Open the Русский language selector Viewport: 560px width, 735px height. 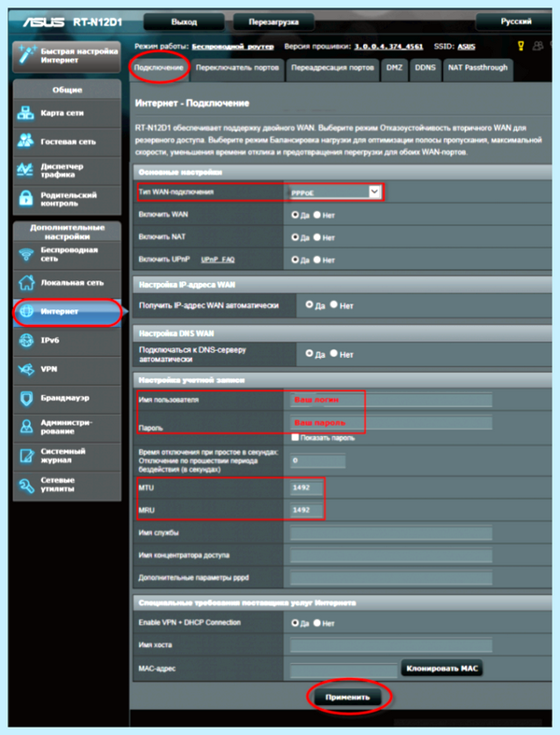pyautogui.click(x=515, y=21)
